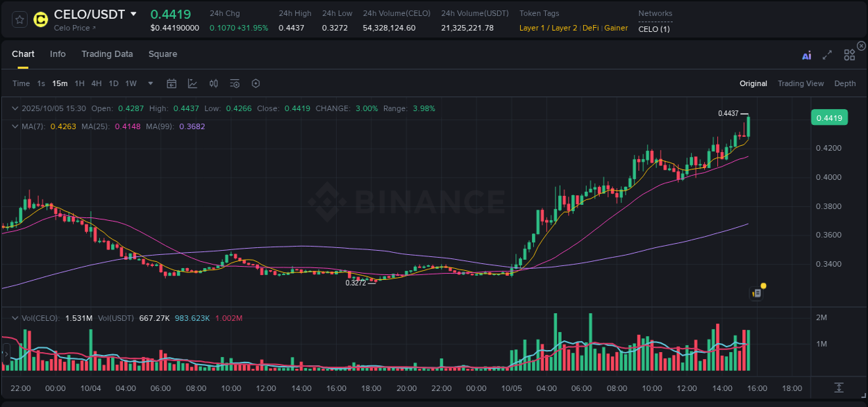Toggle the favorite star for CELO/USDT
Viewport: 868px width, 407px height.
pyautogui.click(x=19, y=19)
